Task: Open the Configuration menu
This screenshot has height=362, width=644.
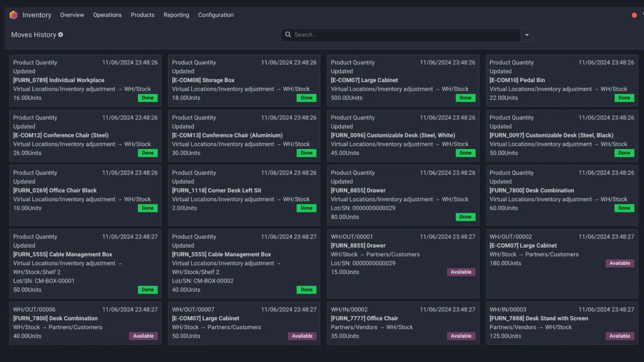Action: (x=216, y=15)
